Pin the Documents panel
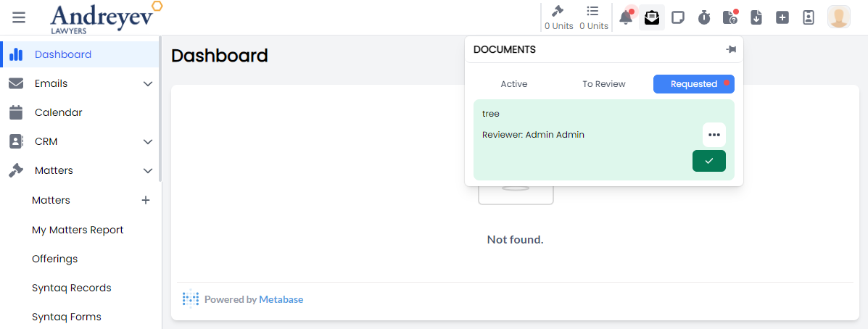The width and height of the screenshot is (868, 329). 730,49
